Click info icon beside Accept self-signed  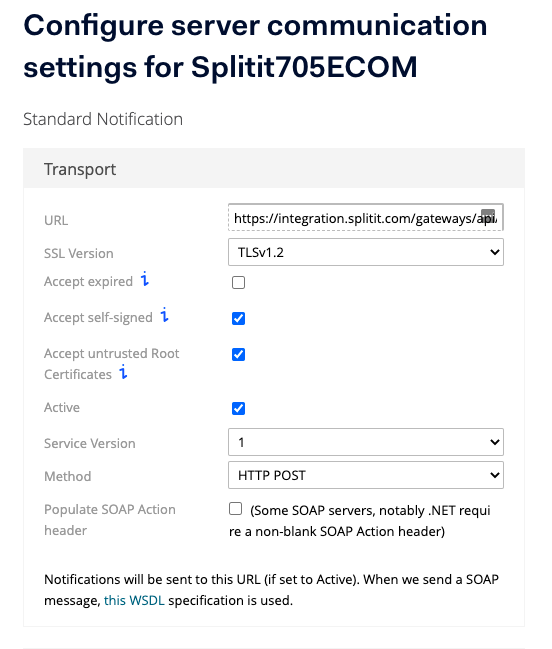pos(164,315)
